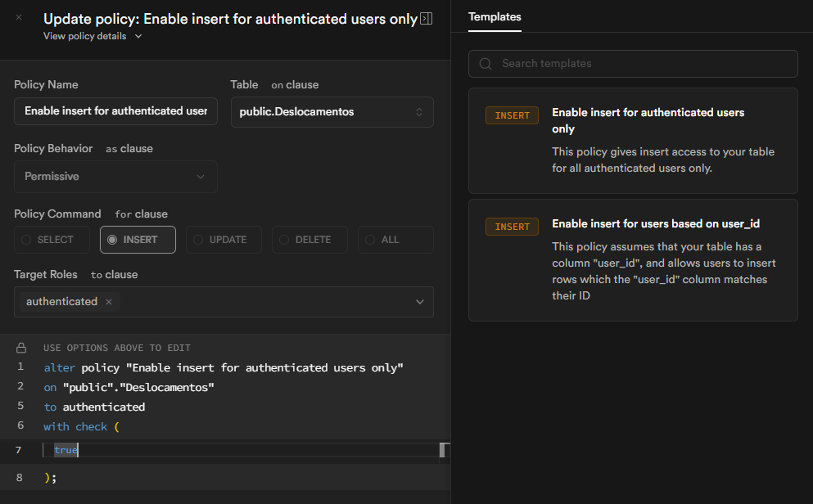Click the search magnifier icon in templates
This screenshot has height=504, width=813.
click(486, 64)
